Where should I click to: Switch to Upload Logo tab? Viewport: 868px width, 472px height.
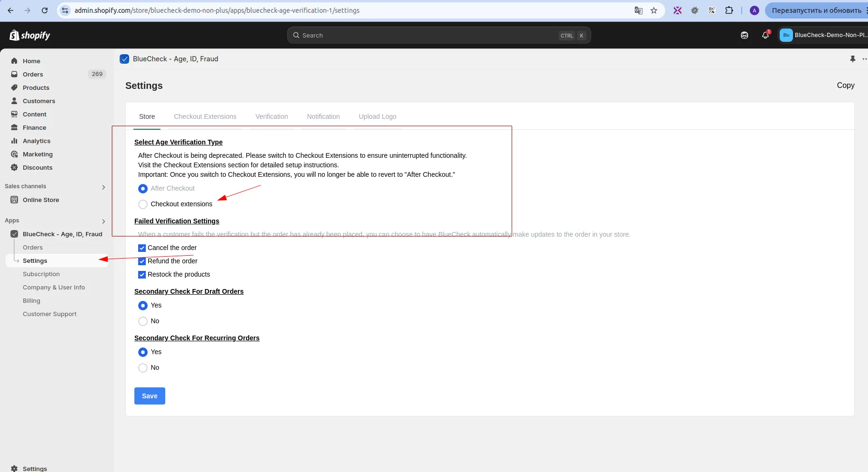coord(377,116)
